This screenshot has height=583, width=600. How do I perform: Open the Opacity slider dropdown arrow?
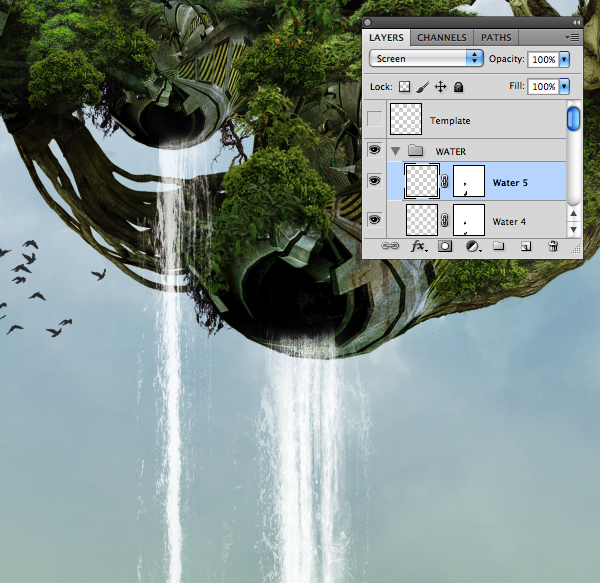(564, 59)
